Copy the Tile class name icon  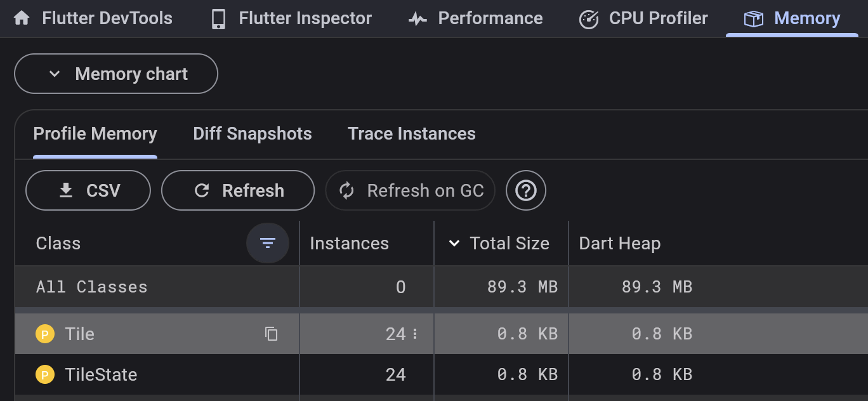coord(272,334)
